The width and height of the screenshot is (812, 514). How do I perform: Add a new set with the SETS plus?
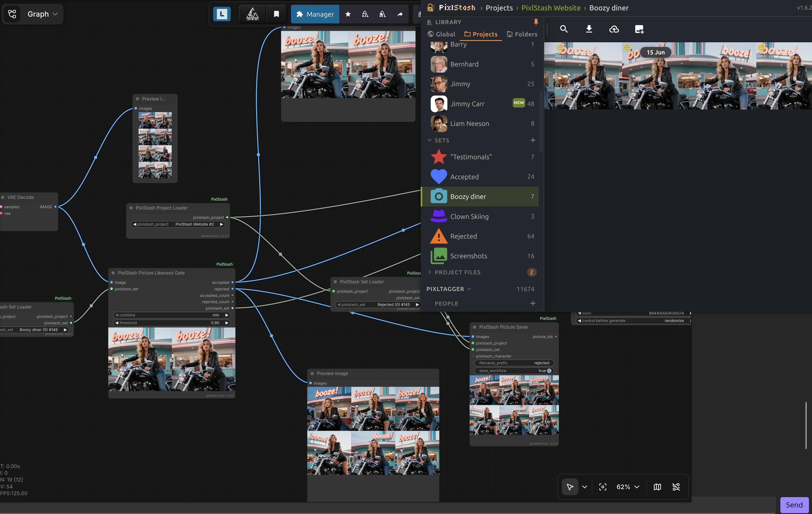click(x=533, y=140)
